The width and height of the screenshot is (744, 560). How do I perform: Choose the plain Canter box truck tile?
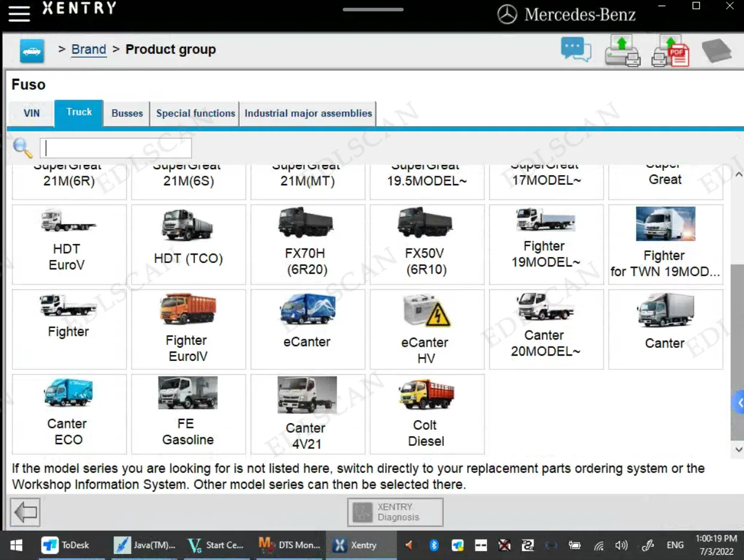click(x=666, y=330)
